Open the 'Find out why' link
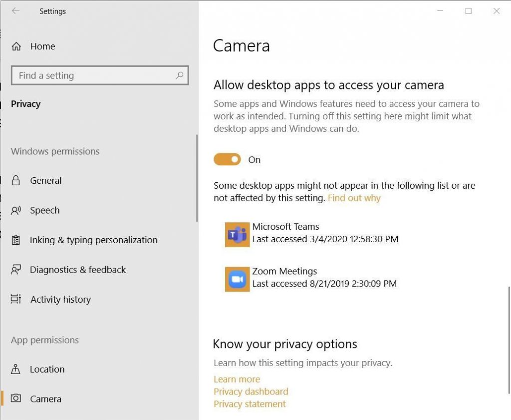The height and width of the screenshot is (420, 511). [x=354, y=198]
